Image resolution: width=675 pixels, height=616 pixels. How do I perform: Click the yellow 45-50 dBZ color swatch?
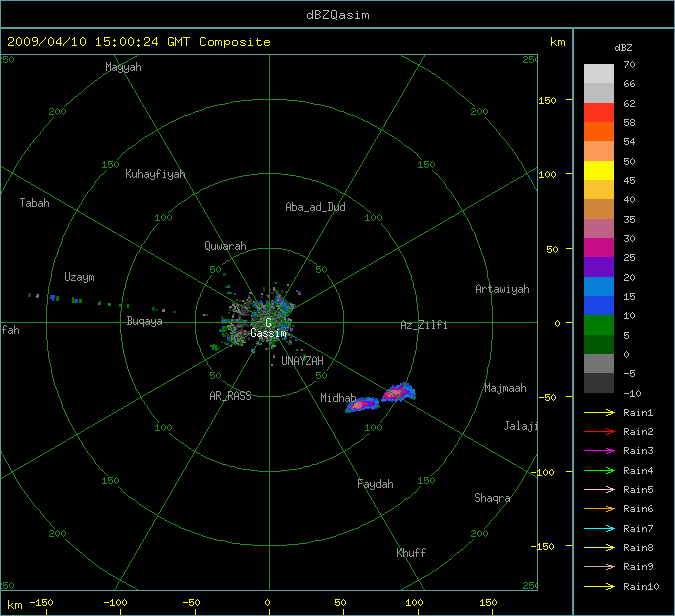point(599,170)
